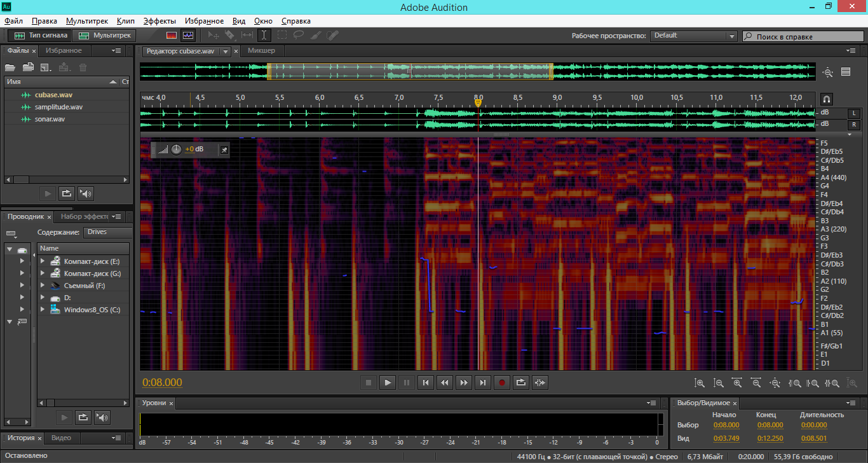
Task: Toggle left channel L button
Action: pyautogui.click(x=855, y=113)
